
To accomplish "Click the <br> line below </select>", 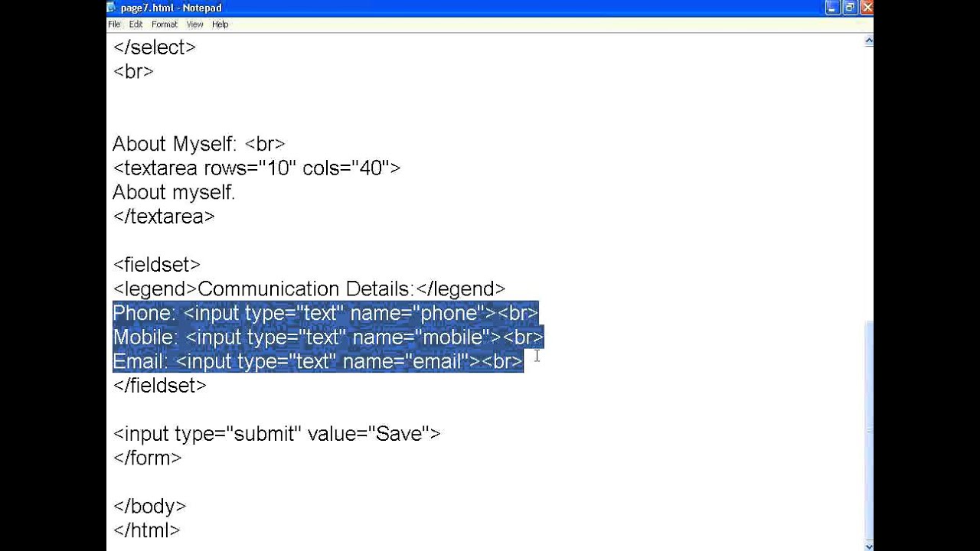I will [x=133, y=72].
